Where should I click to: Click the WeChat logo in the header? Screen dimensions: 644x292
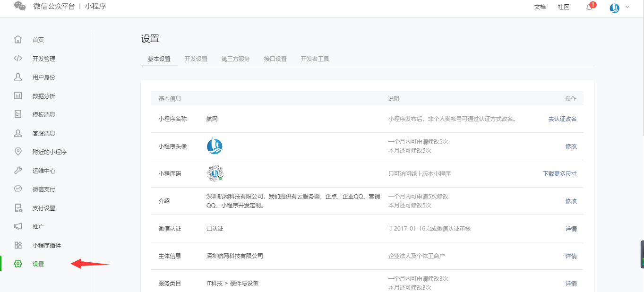(20, 6)
